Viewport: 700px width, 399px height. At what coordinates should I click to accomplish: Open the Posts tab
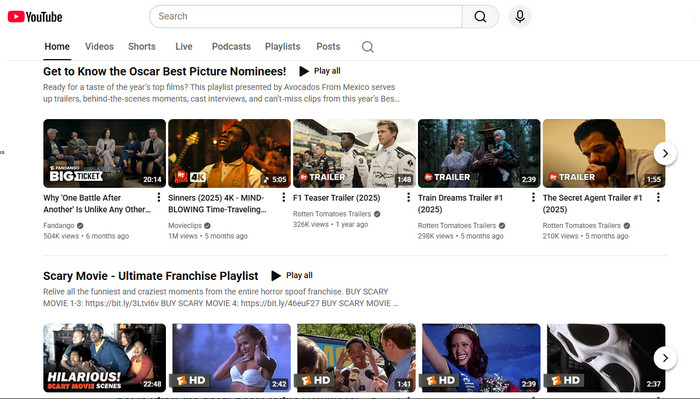coord(328,46)
